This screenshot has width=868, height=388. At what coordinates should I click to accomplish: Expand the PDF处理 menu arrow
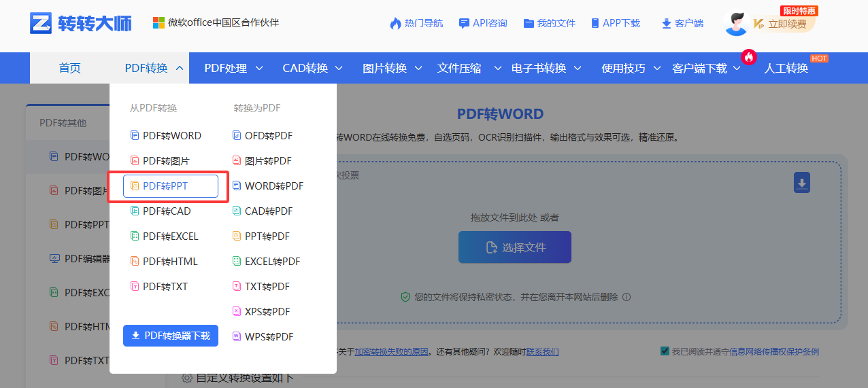point(259,68)
